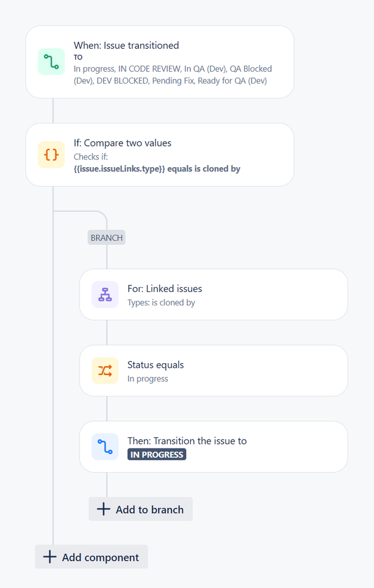The height and width of the screenshot is (588, 374).
Task: Open the If: Compare two values condition
Action: (x=160, y=154)
